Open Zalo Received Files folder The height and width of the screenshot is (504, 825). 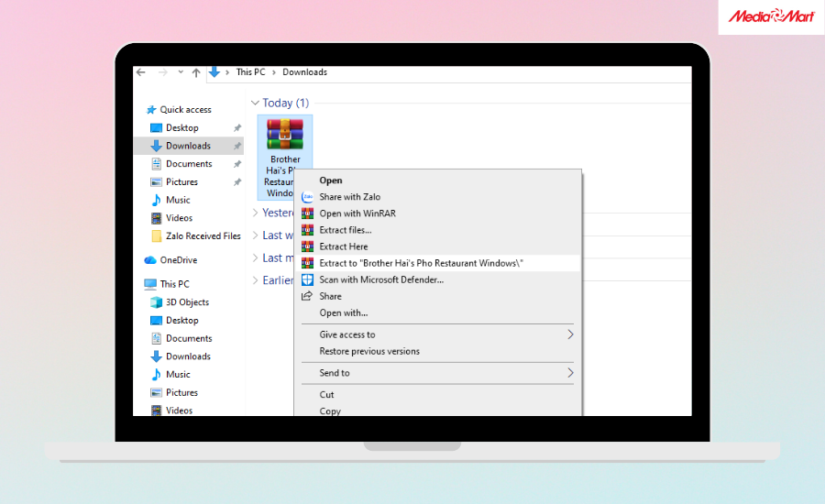[203, 236]
